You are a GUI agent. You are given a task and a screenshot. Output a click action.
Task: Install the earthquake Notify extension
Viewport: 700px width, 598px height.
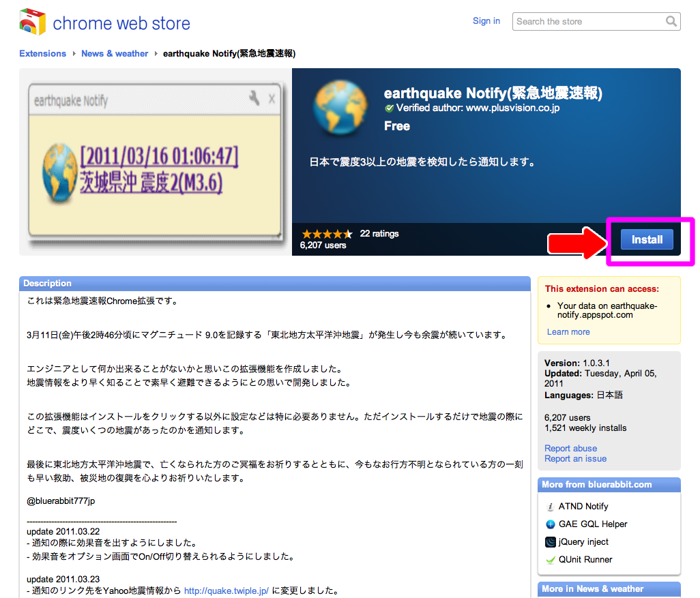[x=647, y=239]
